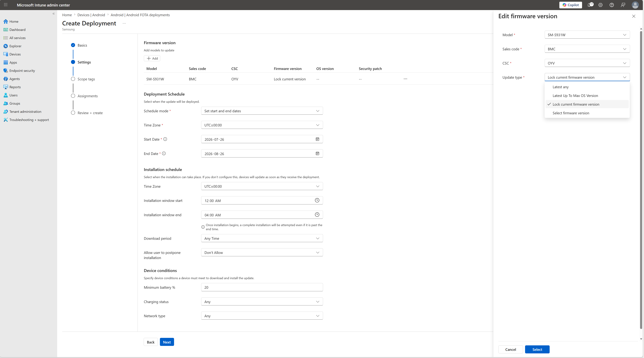The width and height of the screenshot is (644, 358).
Task: Expand the Deployment Schedule Time Zone dropdown
Action: pos(262,125)
